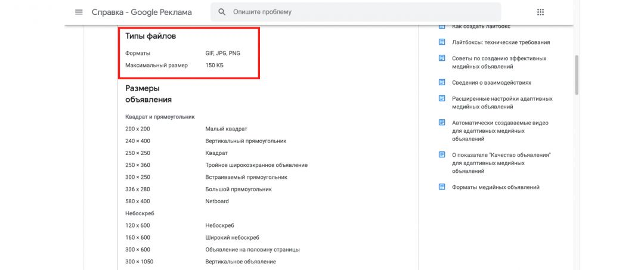The width and height of the screenshot is (644, 270).
Task: Click the 300 × 250 size cell
Action: [x=138, y=177]
